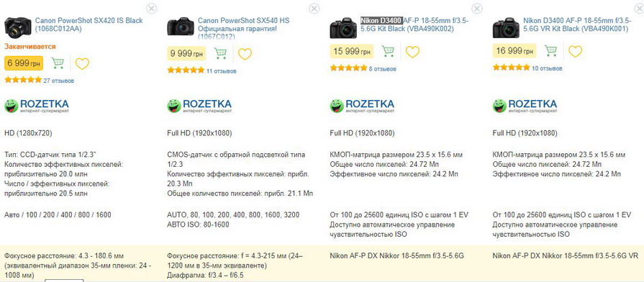The height and width of the screenshot is (282, 644).
Task: View 27 отзывов for Canon SX420
Action: (x=59, y=81)
